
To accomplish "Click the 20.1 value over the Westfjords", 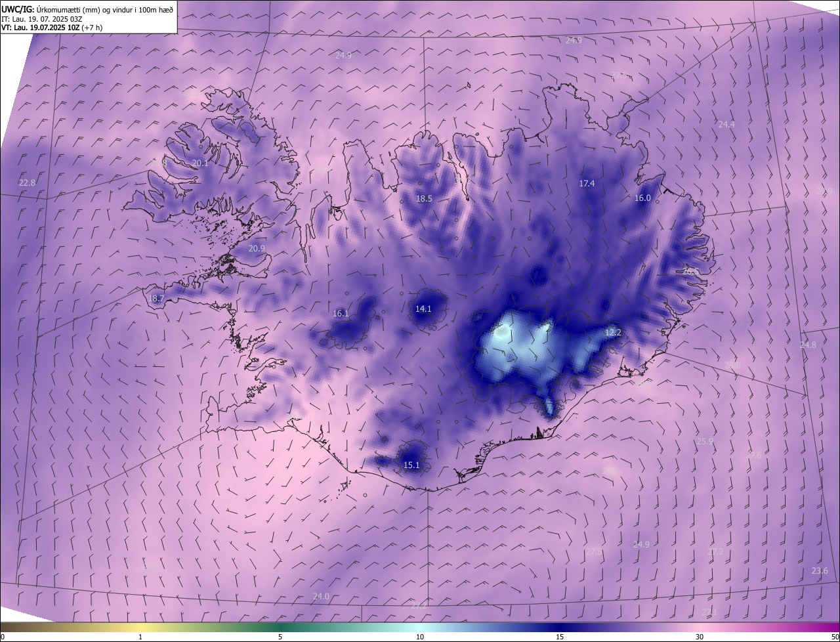I will [x=200, y=163].
